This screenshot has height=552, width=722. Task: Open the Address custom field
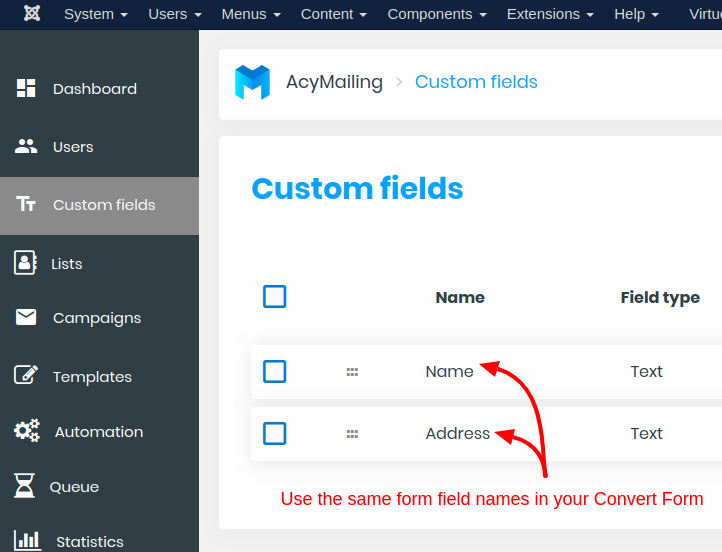458,434
